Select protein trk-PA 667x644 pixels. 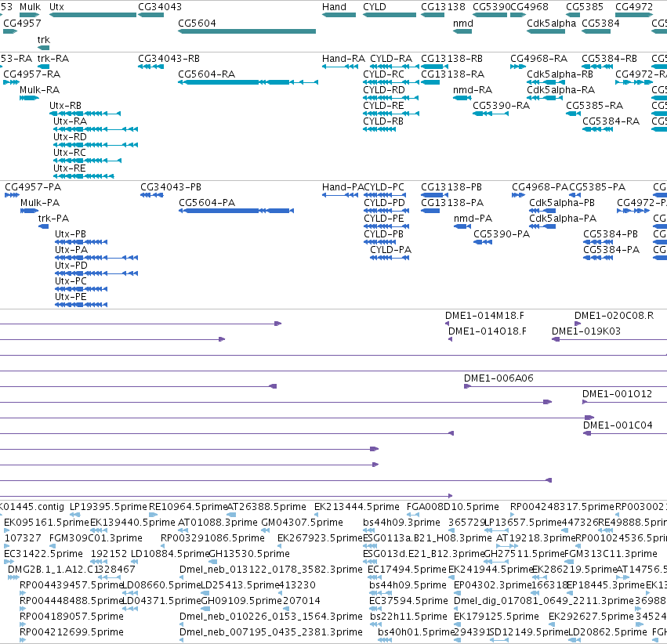(43, 226)
